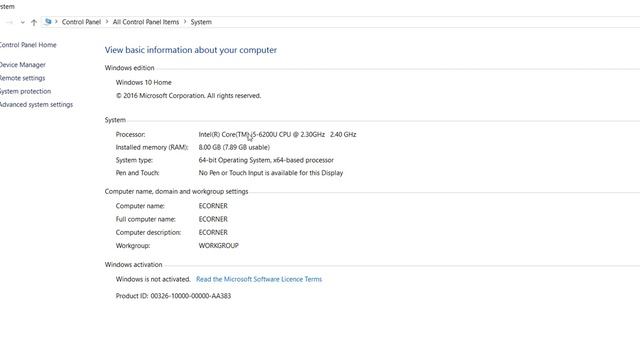Select the No Pen or Touch Input text
Image resolution: width=640 pixels, height=360 pixels.
tap(271, 173)
